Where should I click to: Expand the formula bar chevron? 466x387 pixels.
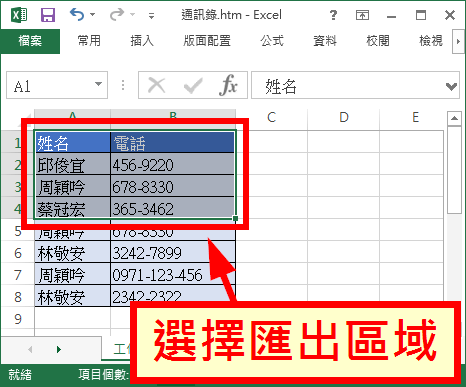tap(451, 87)
